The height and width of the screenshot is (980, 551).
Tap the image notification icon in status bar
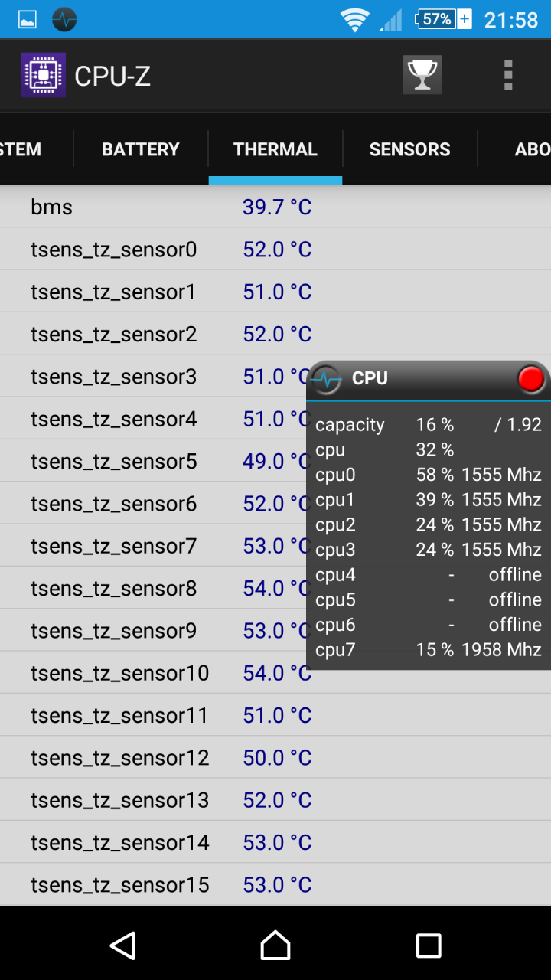[27, 19]
